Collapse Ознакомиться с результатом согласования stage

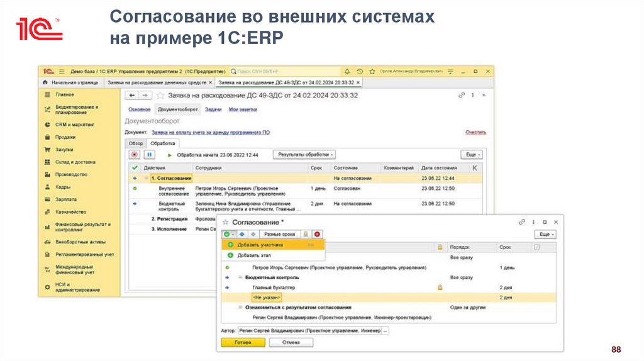pyautogui.click(x=241, y=307)
